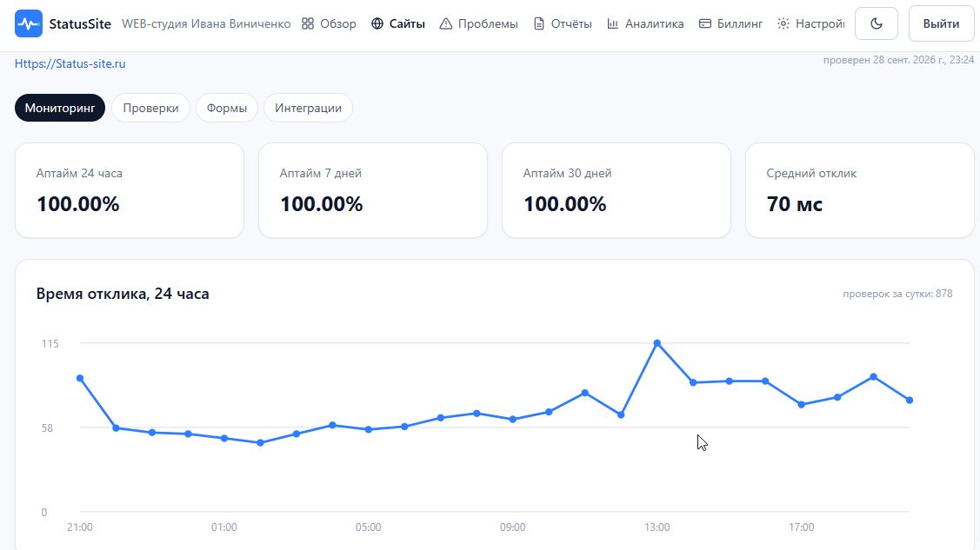Click the Средний отклик 70 мс value

click(x=795, y=204)
